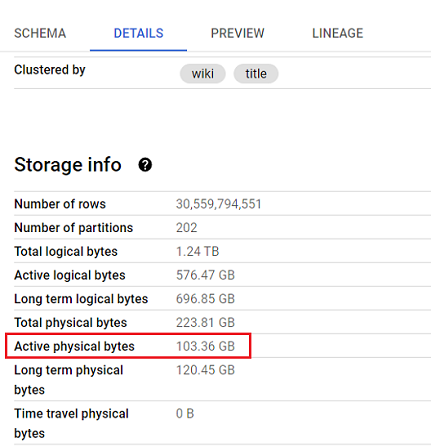Click the Storage info help icon
Viewport: 431px width, 447px height.
click(x=145, y=165)
